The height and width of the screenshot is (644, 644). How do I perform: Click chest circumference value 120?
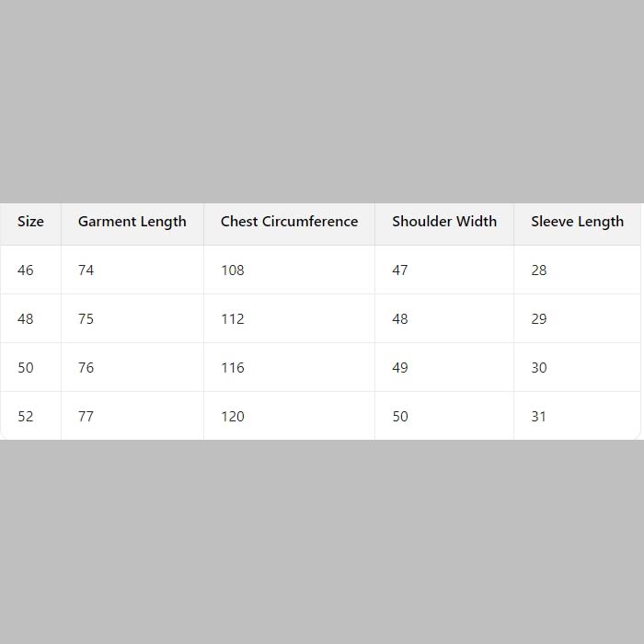[x=233, y=417]
